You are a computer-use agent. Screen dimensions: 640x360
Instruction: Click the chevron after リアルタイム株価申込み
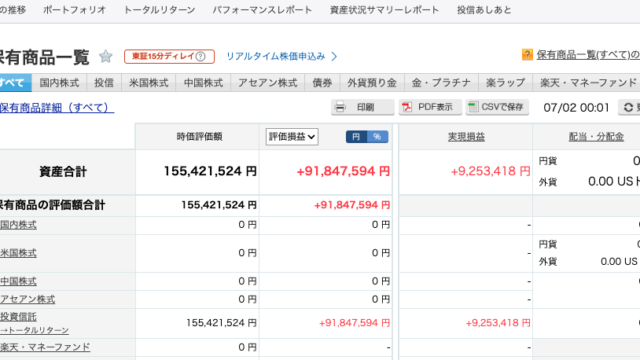pos(334,56)
